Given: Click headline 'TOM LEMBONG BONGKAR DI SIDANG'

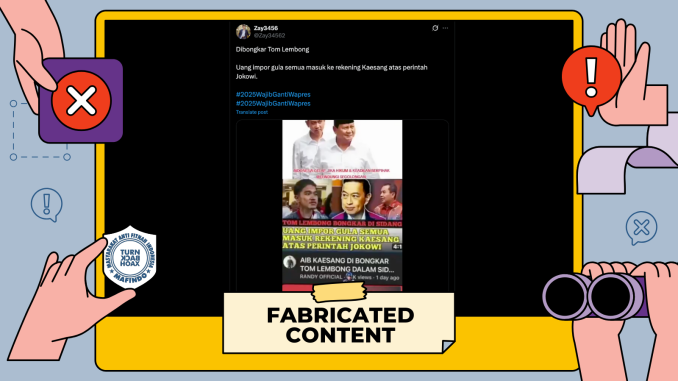Looking at the screenshot, I should [342, 223].
